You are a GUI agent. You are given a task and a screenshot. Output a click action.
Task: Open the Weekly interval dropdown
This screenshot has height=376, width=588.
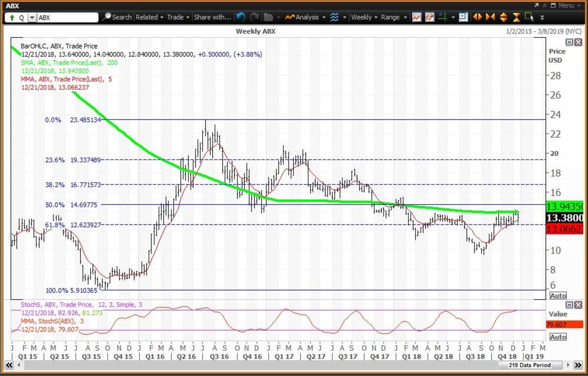point(365,17)
